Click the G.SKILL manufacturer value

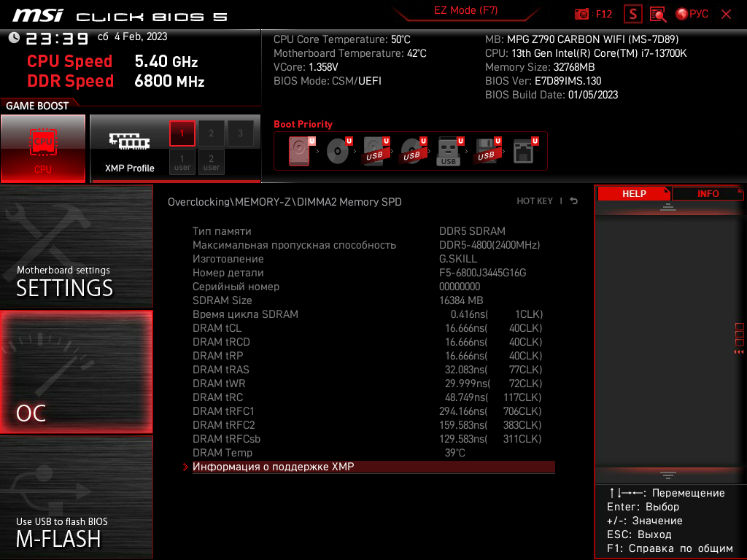[x=458, y=259]
